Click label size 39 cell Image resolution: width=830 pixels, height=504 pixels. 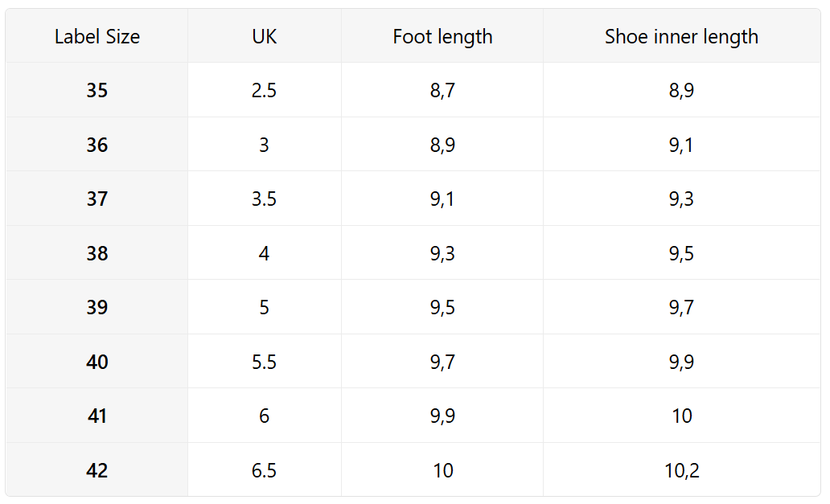(x=97, y=308)
